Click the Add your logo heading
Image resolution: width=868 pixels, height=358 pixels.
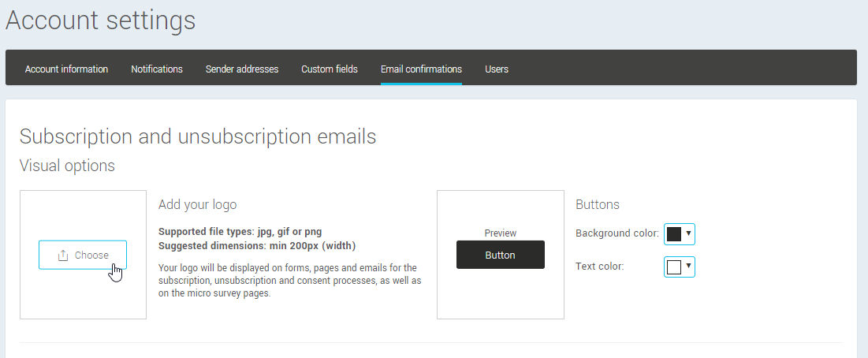197,204
